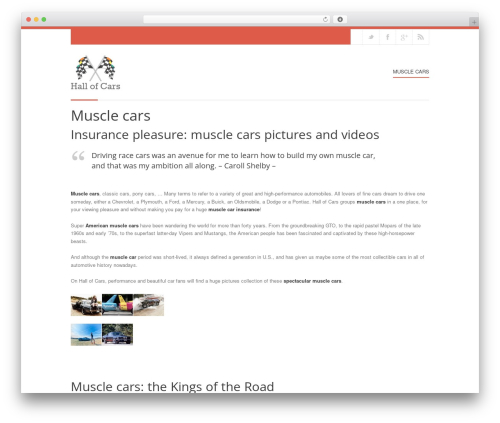500x423 pixels.
Task: Click the 'American muscle cars' bold text
Action: pos(112,226)
